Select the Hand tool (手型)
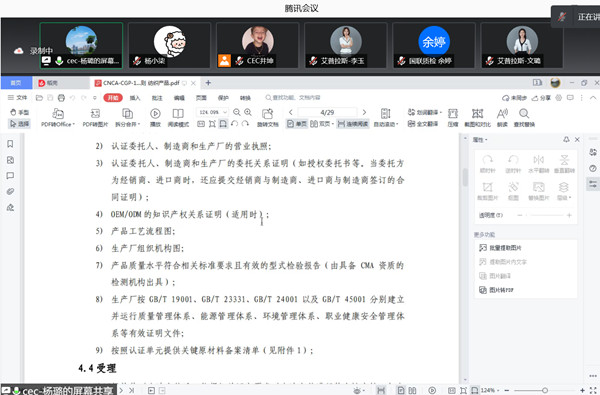The height and width of the screenshot is (395, 600). pos(19,112)
